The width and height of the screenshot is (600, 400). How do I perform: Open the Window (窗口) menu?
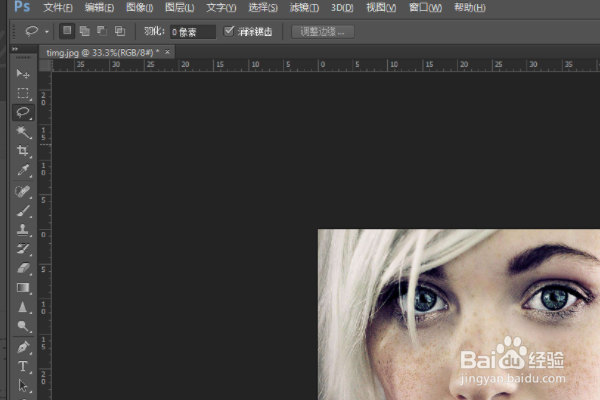[x=425, y=8]
